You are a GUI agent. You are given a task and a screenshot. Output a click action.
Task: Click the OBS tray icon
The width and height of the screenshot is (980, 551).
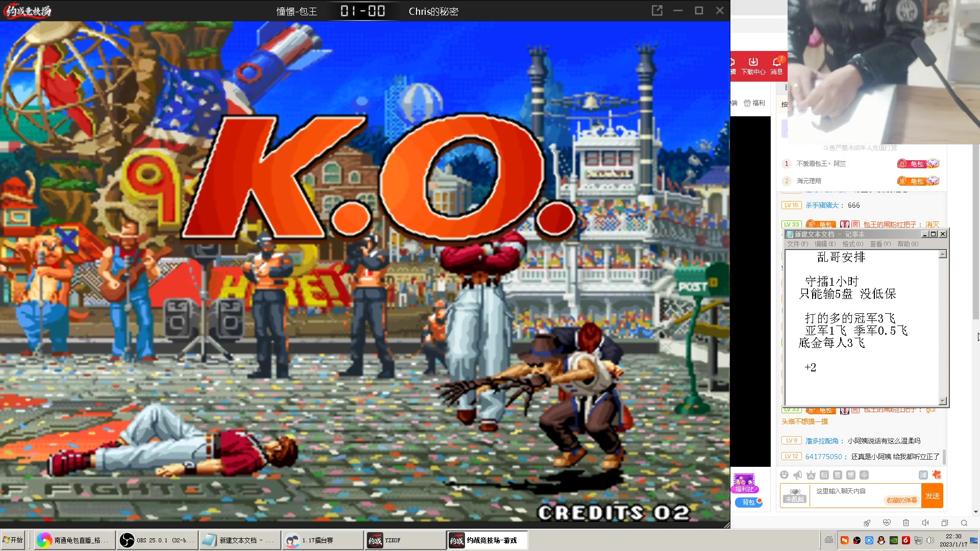[x=857, y=540]
